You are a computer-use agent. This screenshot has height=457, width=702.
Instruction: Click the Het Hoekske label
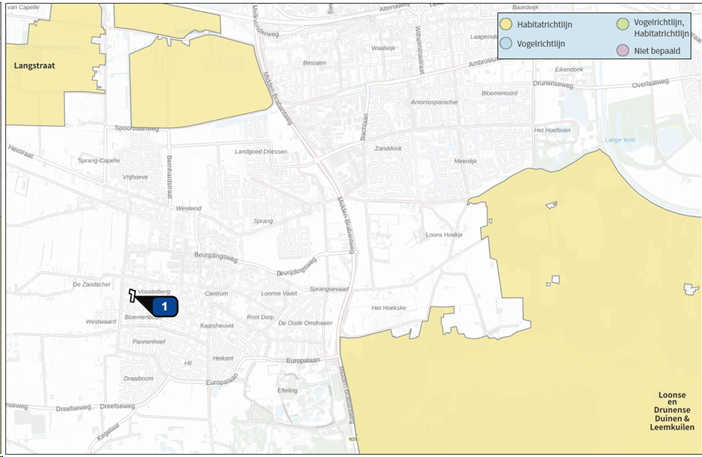coord(389,308)
